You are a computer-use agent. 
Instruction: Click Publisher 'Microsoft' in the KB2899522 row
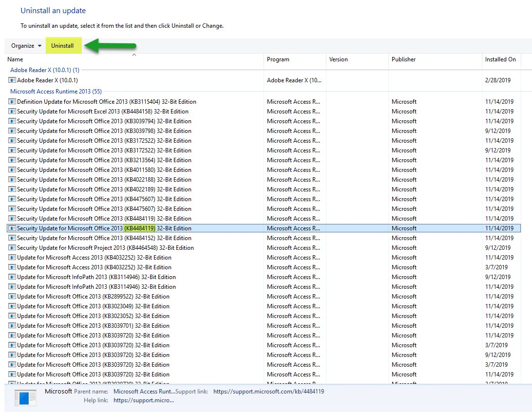tap(404, 297)
